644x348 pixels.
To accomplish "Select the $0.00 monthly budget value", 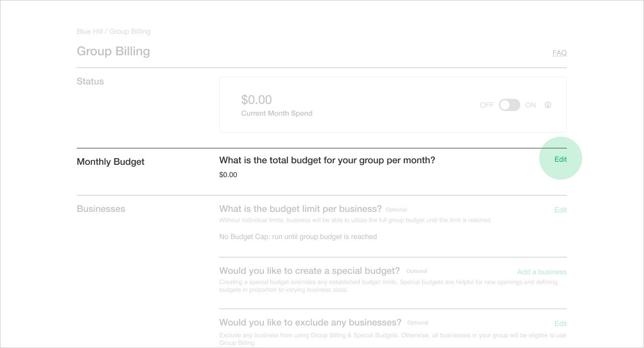I will tap(228, 175).
